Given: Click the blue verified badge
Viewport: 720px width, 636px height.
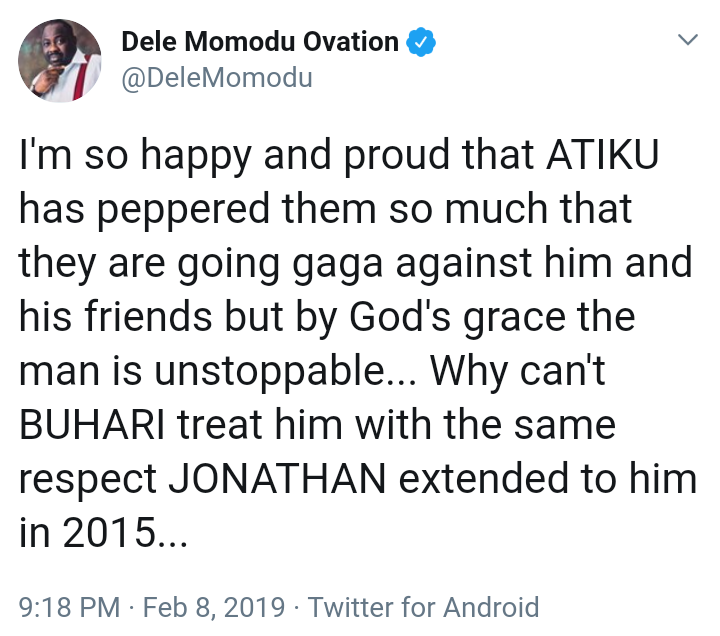Looking at the screenshot, I should coord(421,42).
